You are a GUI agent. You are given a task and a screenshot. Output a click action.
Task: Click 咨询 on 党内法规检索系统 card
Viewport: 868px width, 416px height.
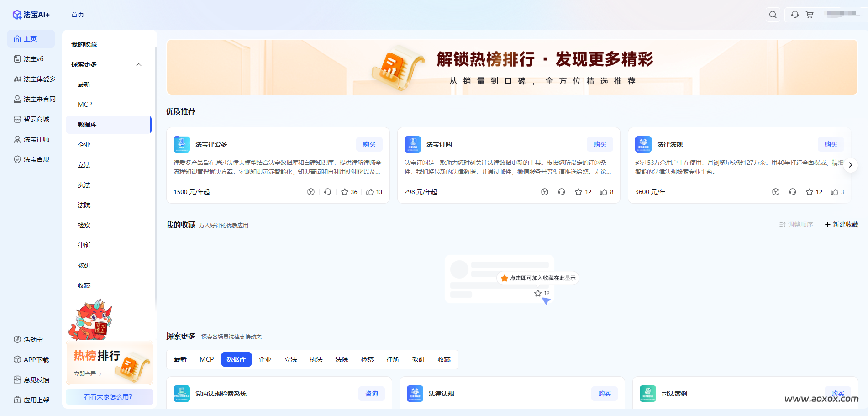[x=372, y=394]
